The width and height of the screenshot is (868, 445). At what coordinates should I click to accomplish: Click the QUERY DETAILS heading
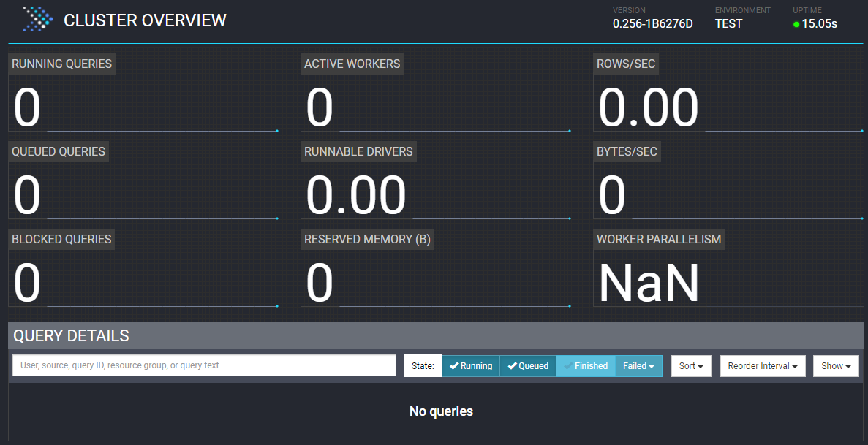coord(72,335)
